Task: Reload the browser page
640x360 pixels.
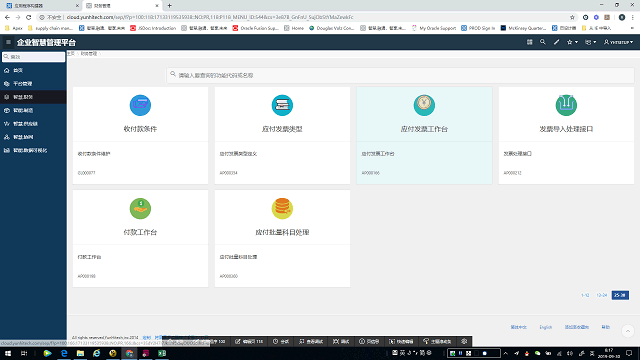Action: (29, 17)
